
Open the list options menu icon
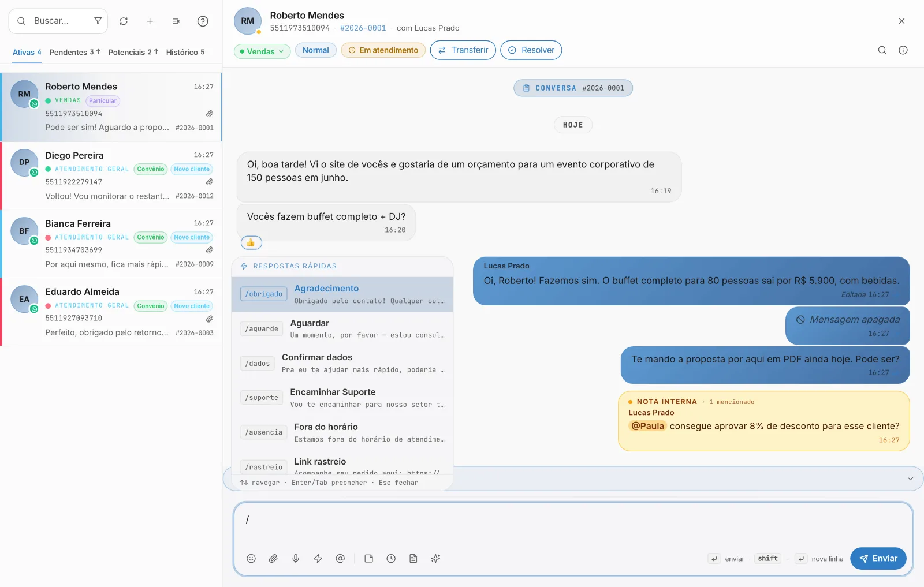(176, 21)
